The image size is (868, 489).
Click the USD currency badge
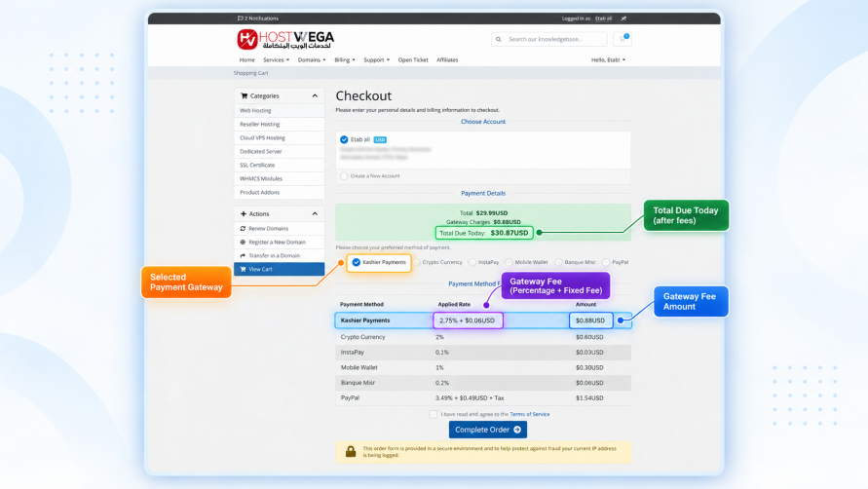[380, 139]
